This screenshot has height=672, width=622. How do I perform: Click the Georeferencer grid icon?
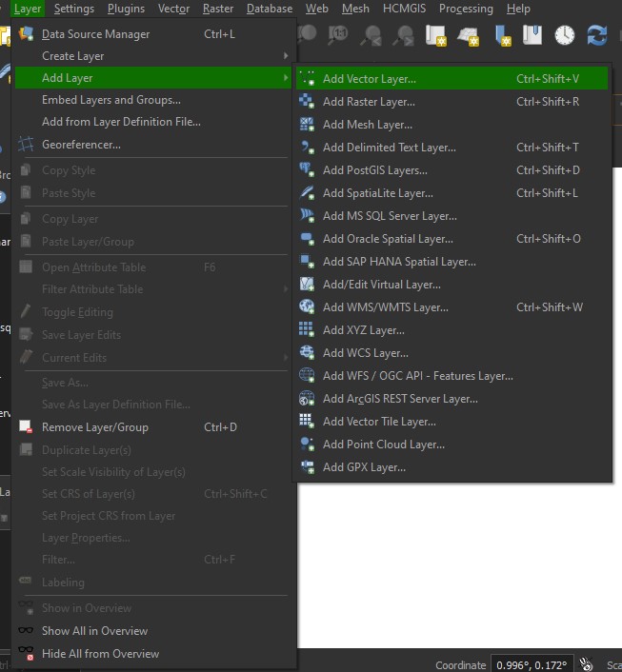26,145
